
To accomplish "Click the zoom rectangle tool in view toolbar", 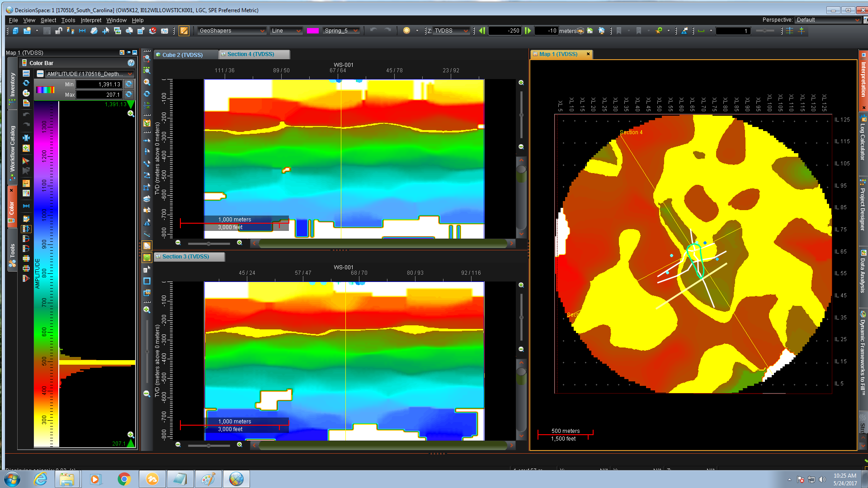I will [x=147, y=59].
